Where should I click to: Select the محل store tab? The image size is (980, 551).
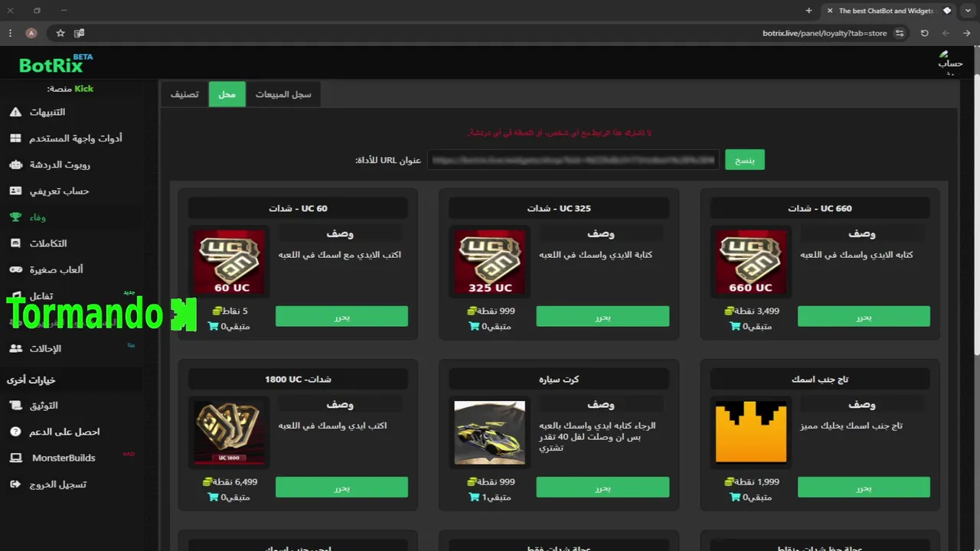pyautogui.click(x=227, y=94)
